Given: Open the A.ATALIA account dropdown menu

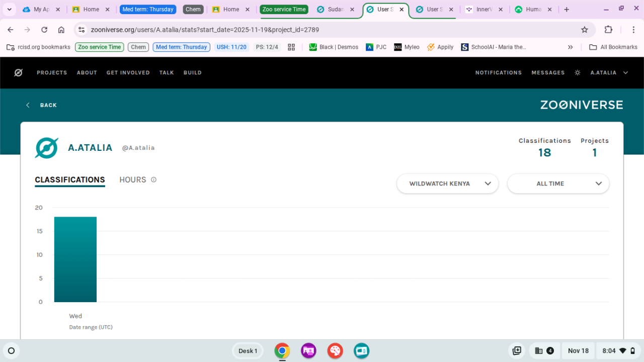Looking at the screenshot, I should tap(609, 73).
